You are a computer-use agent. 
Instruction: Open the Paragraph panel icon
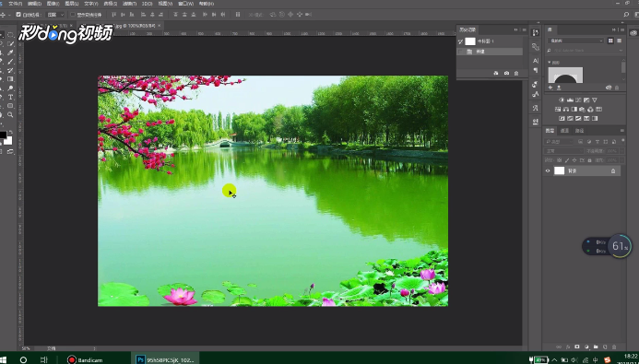pos(536,70)
